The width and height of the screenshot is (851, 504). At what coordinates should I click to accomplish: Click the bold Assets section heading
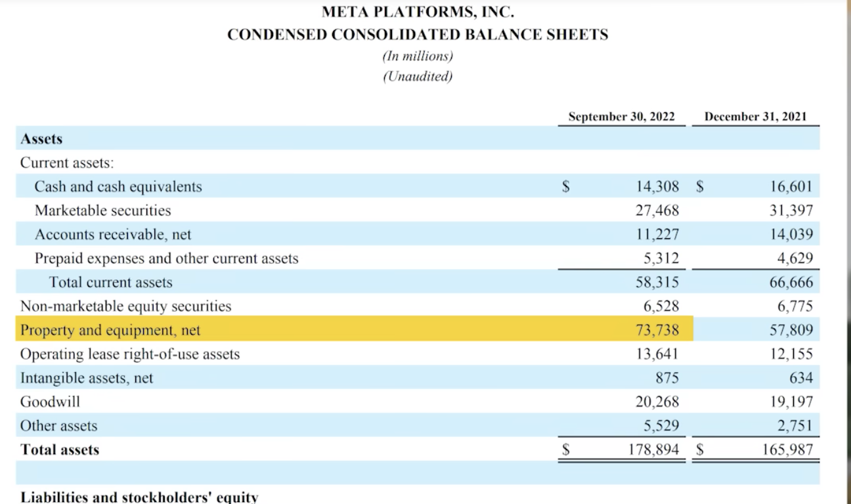[x=41, y=139]
